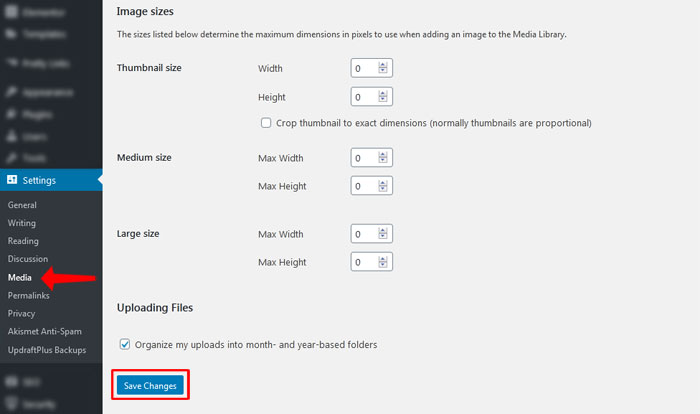The width and height of the screenshot is (700, 414).
Task: Navigate to Discussion settings
Action: point(28,259)
